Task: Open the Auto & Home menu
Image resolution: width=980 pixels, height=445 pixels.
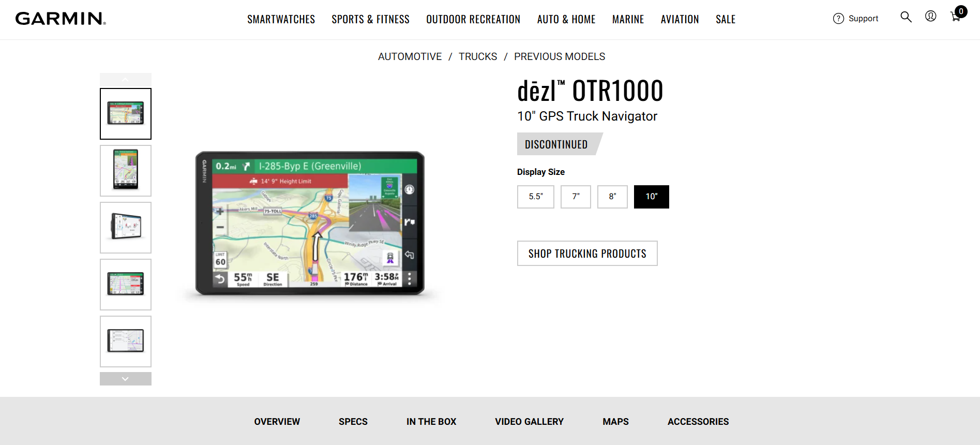Action: click(x=566, y=20)
